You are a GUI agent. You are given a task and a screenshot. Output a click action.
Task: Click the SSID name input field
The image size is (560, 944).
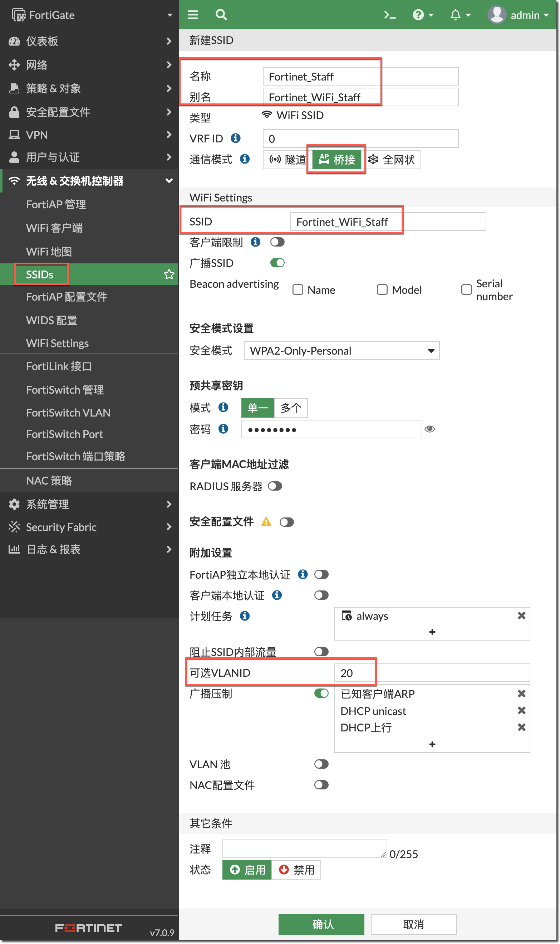(388, 222)
